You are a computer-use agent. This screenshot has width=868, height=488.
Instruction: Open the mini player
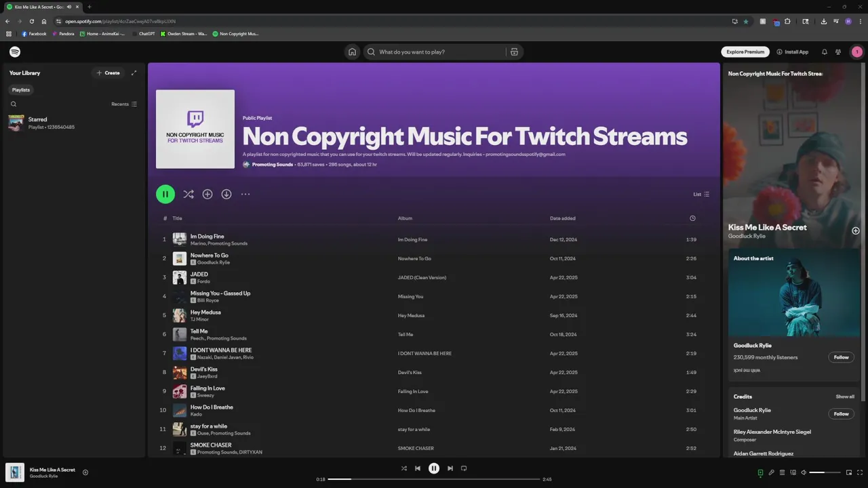(849, 472)
